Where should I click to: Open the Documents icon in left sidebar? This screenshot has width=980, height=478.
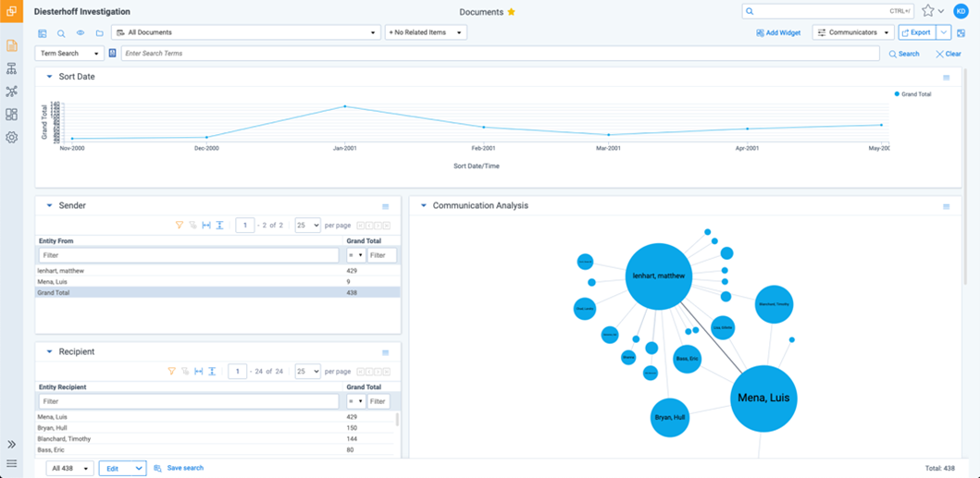tap(12, 45)
